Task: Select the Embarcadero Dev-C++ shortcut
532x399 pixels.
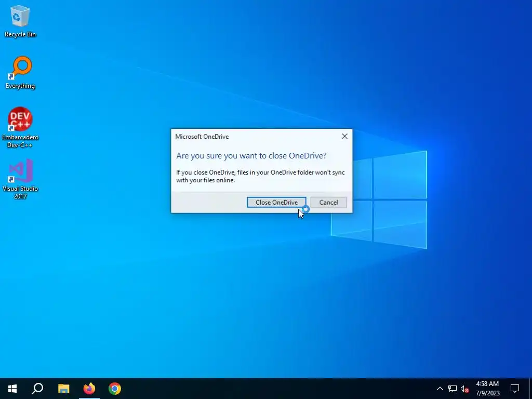Action: point(20,128)
